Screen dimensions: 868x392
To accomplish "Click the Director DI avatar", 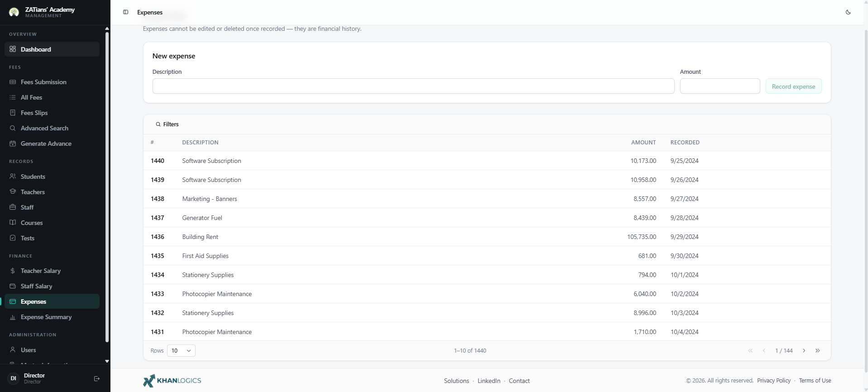I will (14, 378).
